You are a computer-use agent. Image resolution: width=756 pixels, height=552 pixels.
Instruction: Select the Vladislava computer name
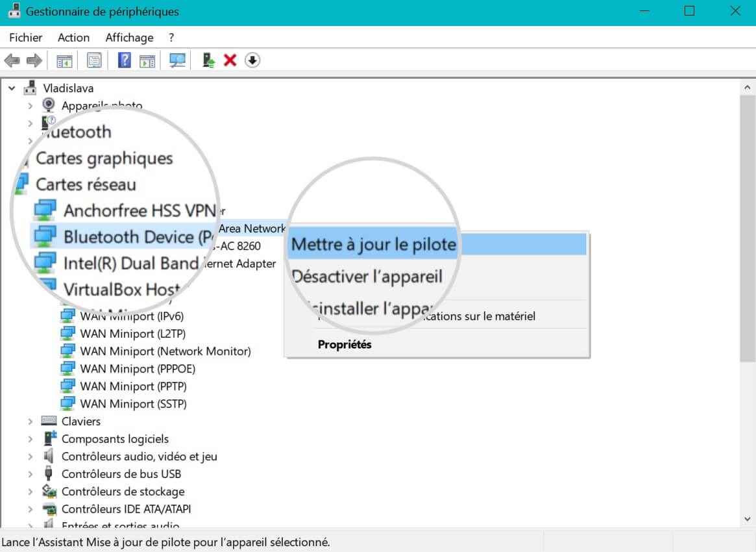[x=68, y=88]
